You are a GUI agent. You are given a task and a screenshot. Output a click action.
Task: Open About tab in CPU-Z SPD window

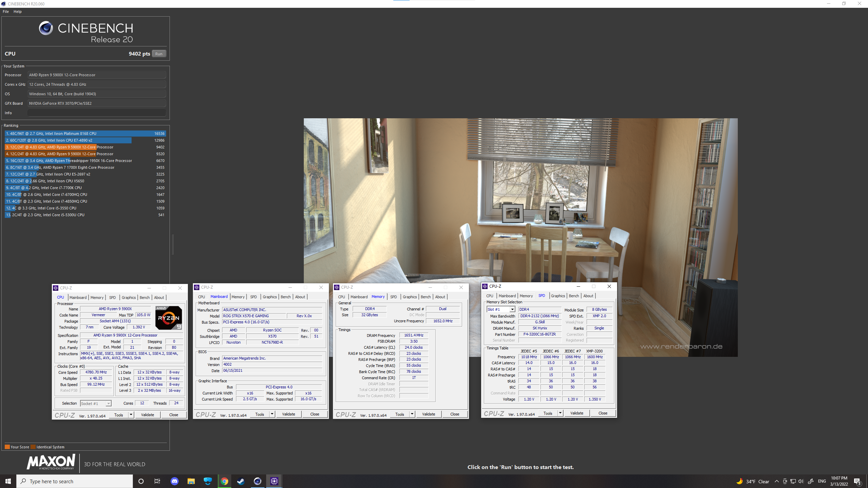pos(588,296)
